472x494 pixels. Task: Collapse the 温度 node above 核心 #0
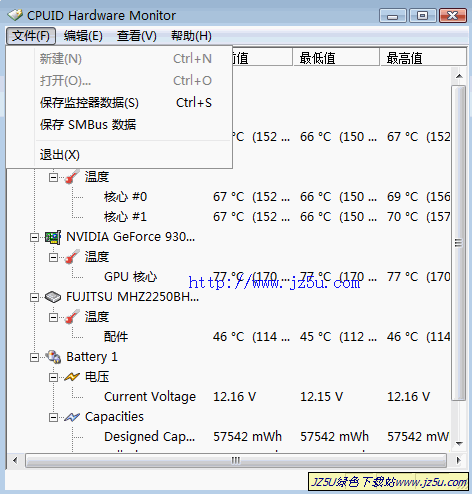(53, 177)
